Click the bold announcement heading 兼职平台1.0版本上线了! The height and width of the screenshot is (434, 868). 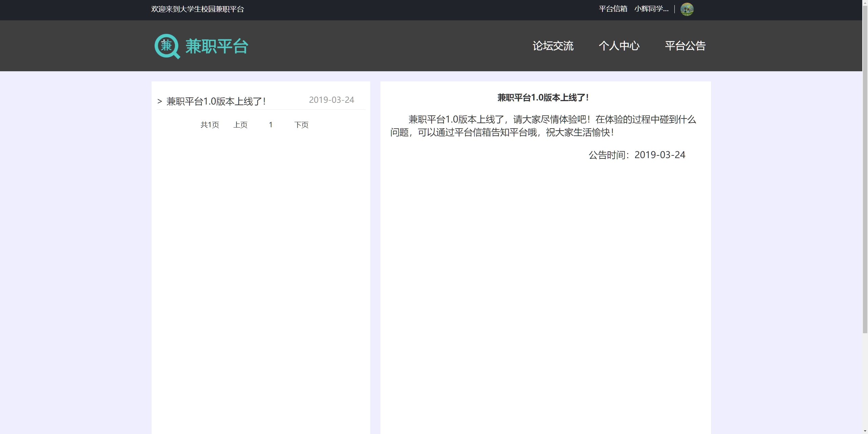coord(543,98)
